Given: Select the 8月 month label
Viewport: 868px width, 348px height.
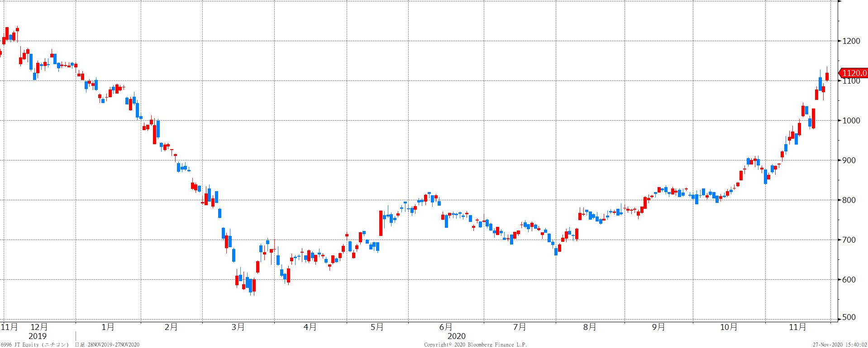Looking at the screenshot, I should click(590, 327).
